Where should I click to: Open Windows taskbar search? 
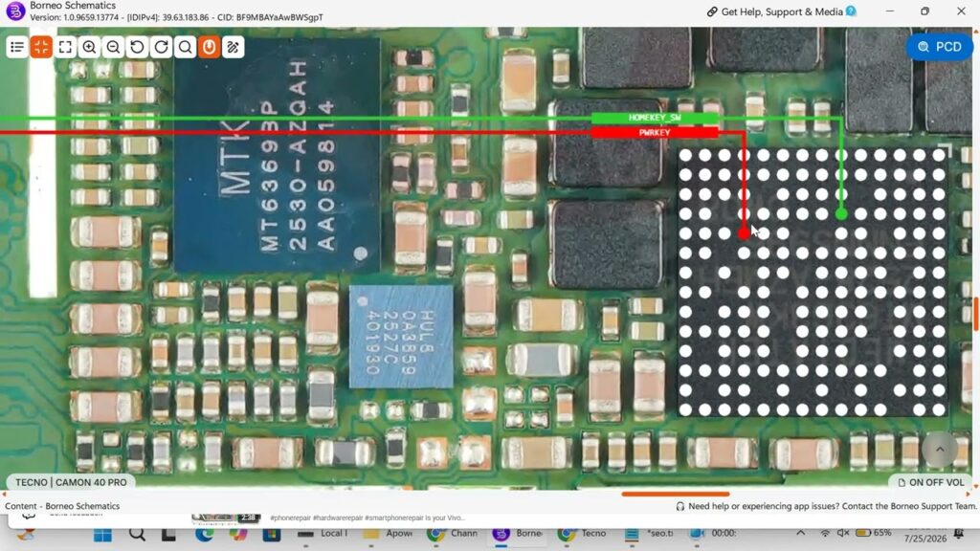pyautogui.click(x=137, y=534)
